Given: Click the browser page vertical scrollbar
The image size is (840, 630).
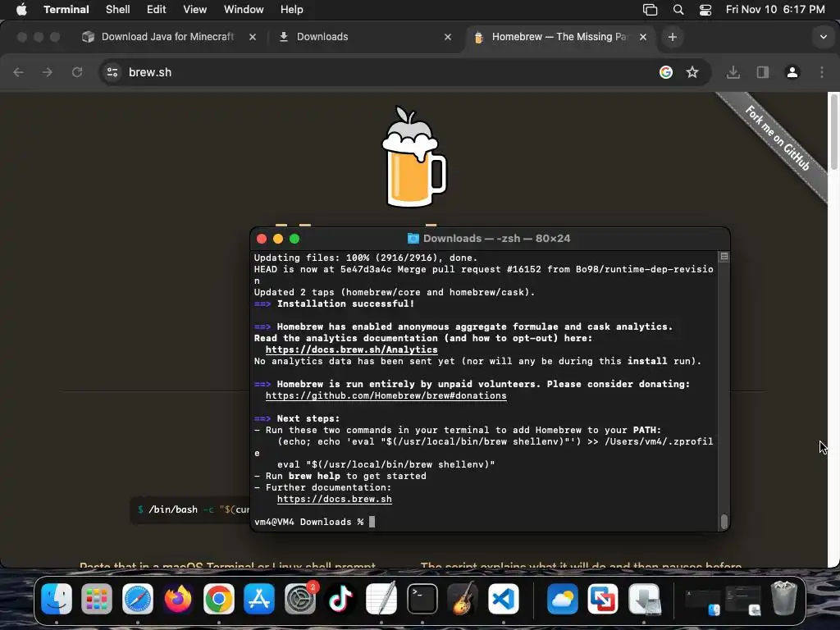Looking at the screenshot, I should pos(833,132).
